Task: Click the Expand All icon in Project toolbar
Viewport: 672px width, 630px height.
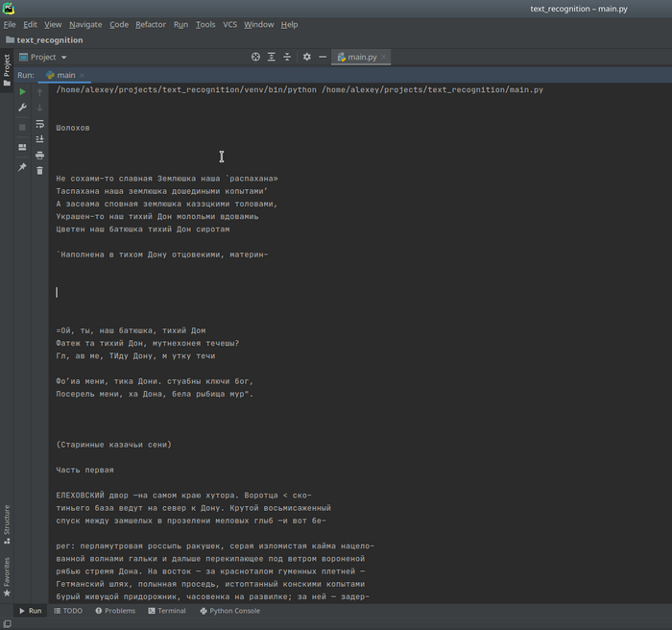Action: click(273, 57)
